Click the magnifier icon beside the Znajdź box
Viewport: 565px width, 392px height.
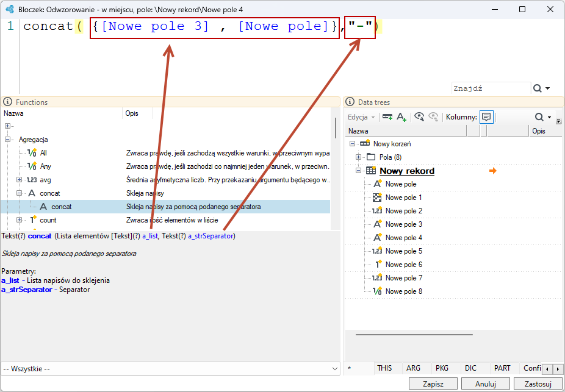538,88
